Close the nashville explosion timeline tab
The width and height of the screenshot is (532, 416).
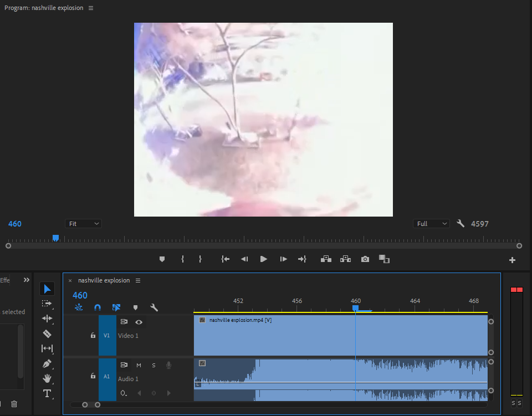coord(70,281)
